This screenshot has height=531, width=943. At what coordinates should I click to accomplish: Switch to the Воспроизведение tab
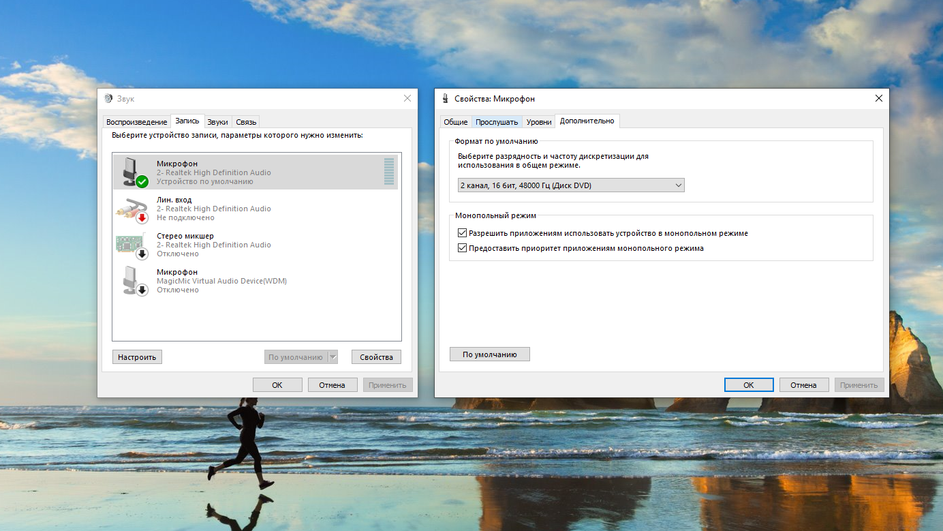pos(137,122)
